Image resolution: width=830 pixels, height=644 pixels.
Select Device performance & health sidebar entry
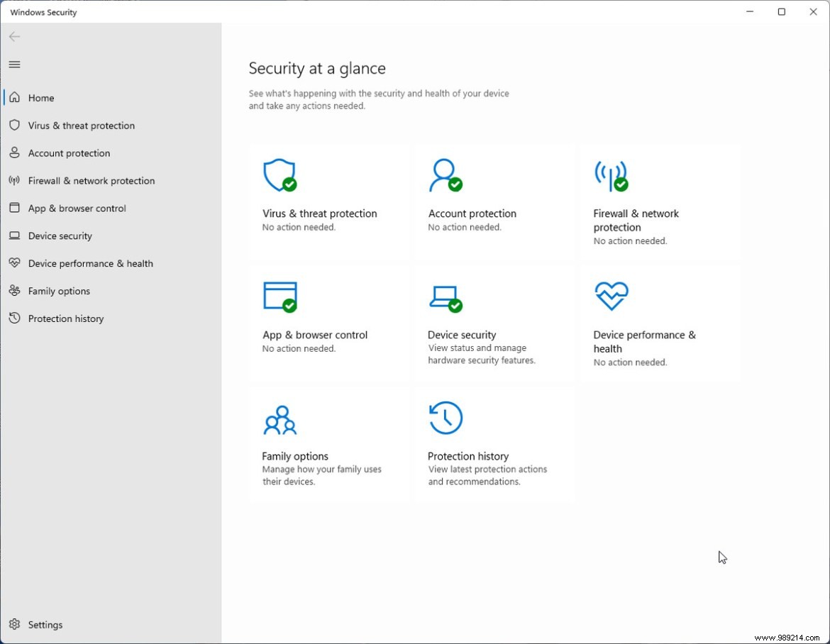pyautogui.click(x=90, y=263)
